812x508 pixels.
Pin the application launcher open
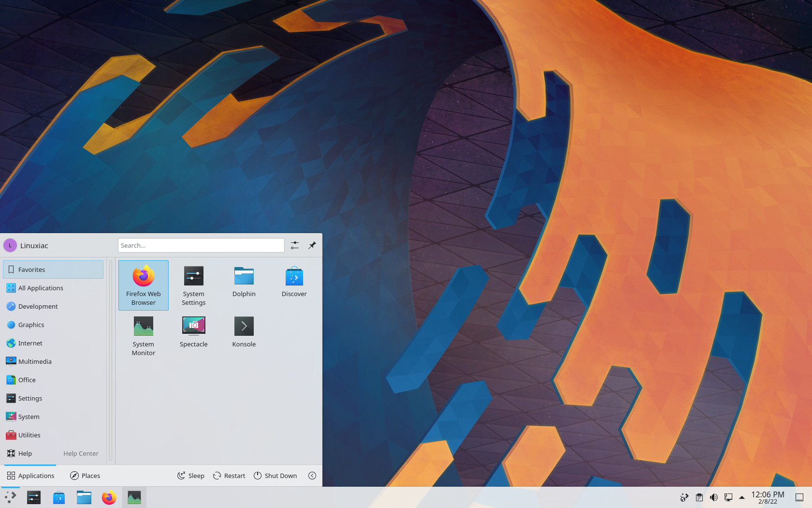click(x=312, y=245)
